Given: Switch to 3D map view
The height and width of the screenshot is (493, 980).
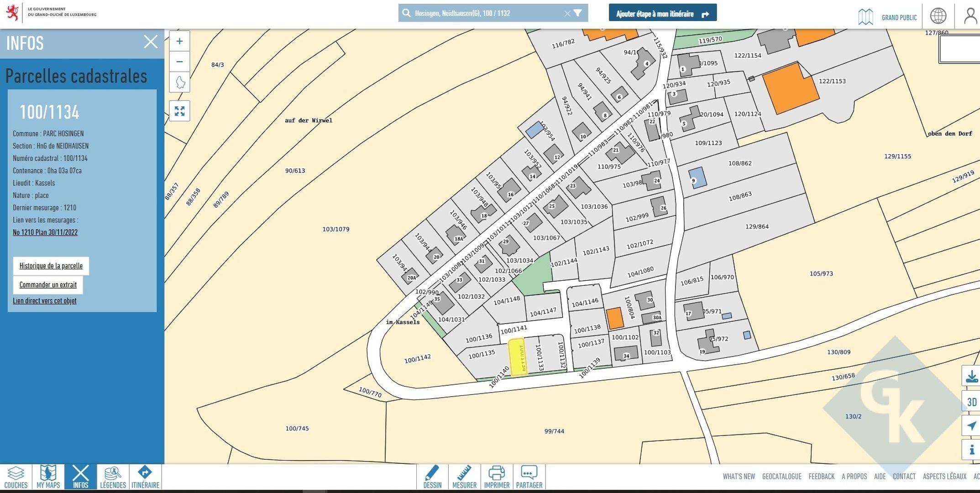Looking at the screenshot, I should pos(971,402).
